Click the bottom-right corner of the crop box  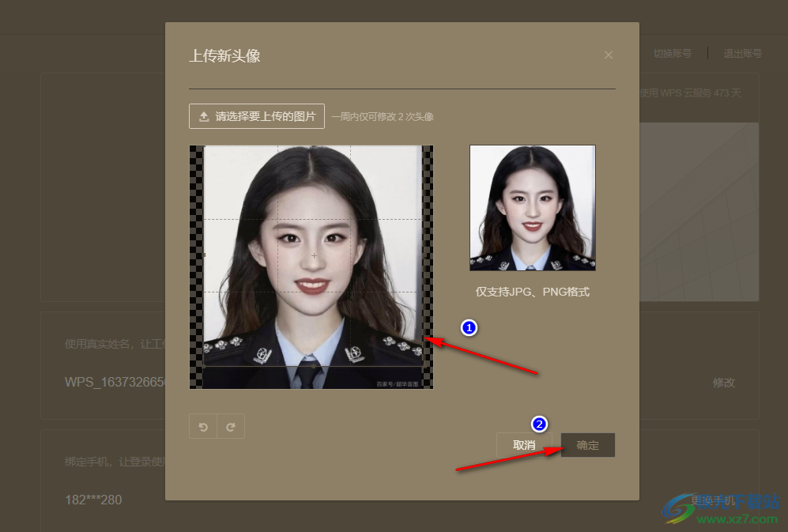coord(423,366)
